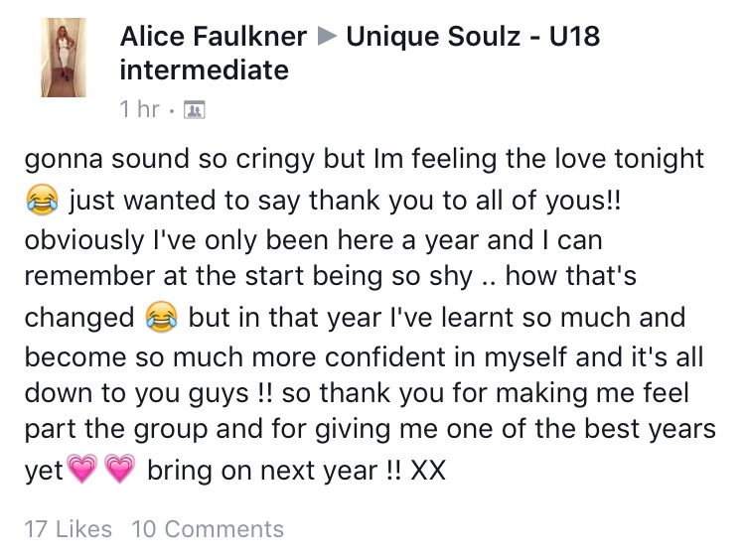This screenshot has width=745, height=560.
Task: Click the group privacy audience icon
Action: (195, 110)
